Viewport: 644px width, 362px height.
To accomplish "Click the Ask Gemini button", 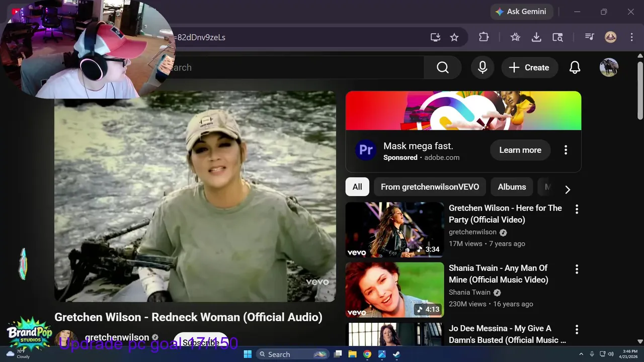I will click(x=522, y=12).
